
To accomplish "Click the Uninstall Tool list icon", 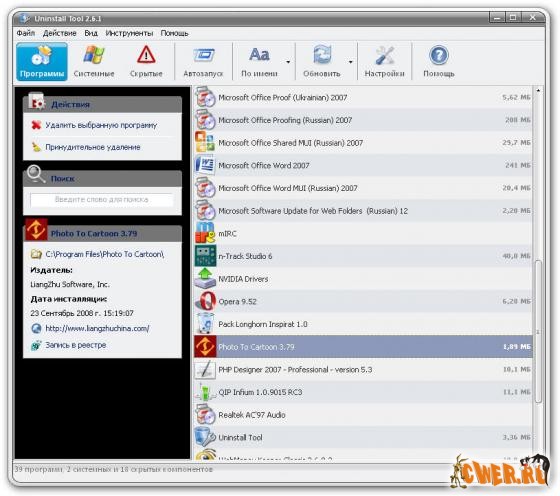I will [205, 437].
